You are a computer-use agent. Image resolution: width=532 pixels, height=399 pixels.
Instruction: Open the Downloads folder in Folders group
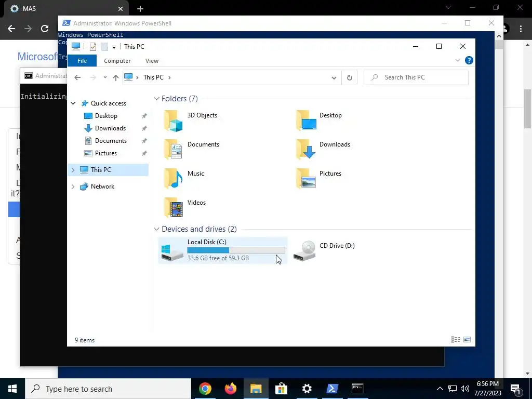pos(322,149)
